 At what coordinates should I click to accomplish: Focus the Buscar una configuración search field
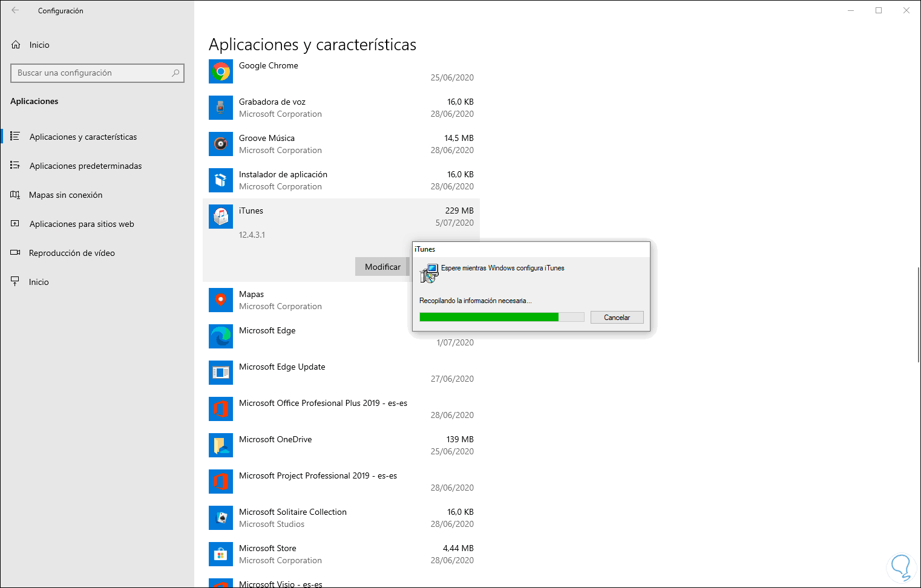point(97,73)
